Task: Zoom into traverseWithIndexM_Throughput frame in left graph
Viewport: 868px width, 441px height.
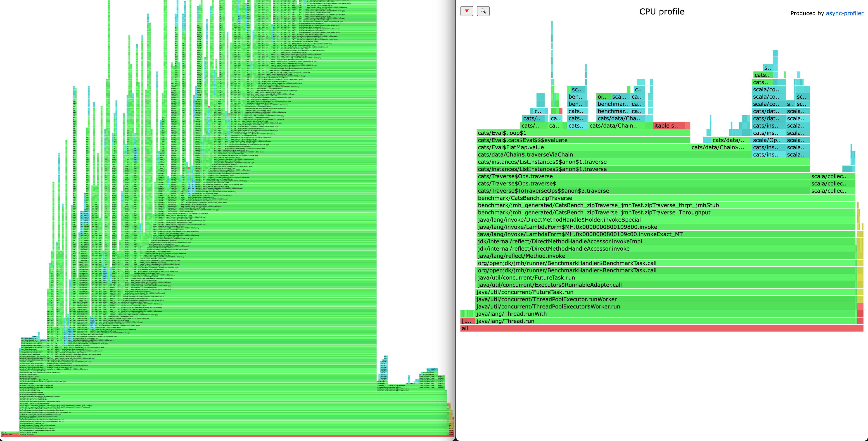Action: pyautogui.click(x=233, y=407)
